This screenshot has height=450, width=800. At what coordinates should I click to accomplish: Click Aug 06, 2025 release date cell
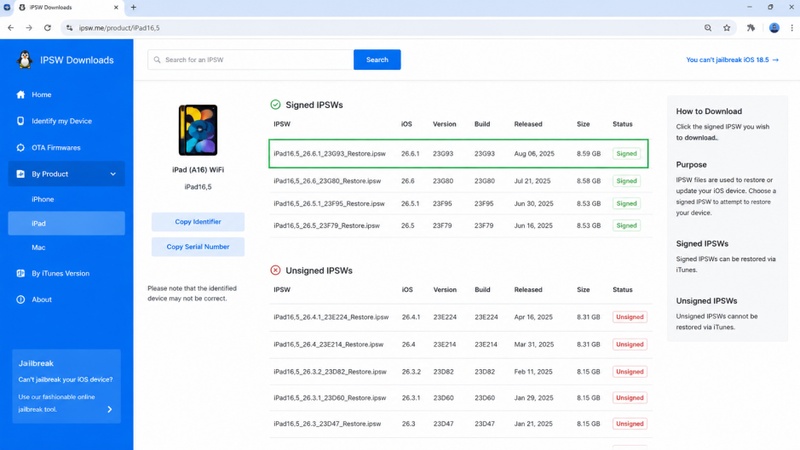click(534, 154)
